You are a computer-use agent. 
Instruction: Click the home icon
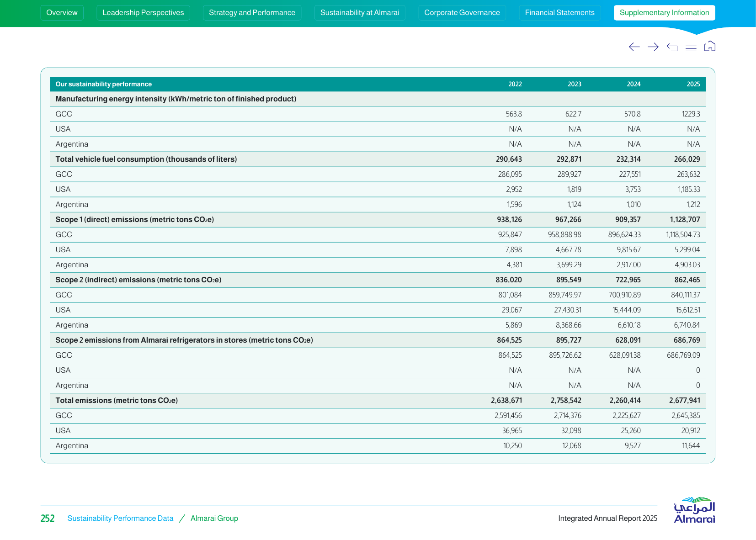[x=710, y=46]
